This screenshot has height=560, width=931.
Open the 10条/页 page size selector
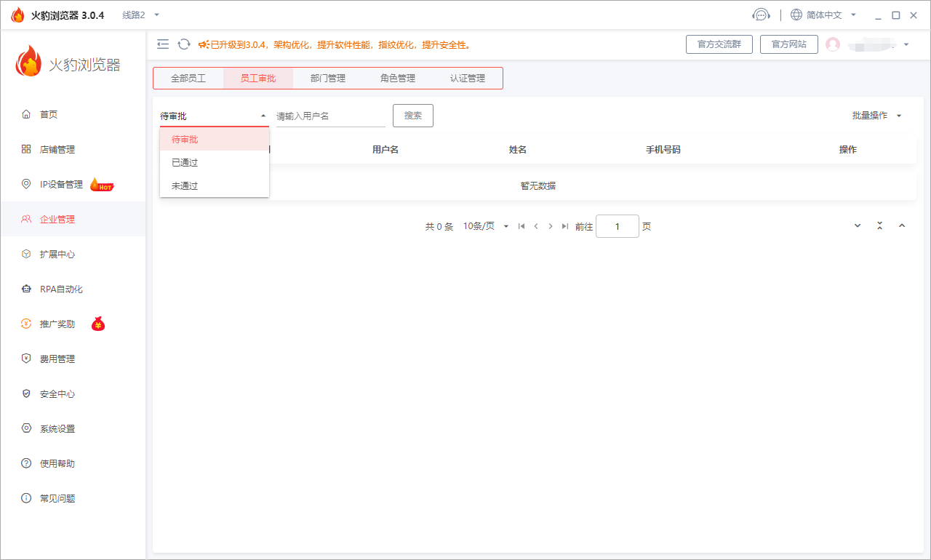tap(486, 227)
